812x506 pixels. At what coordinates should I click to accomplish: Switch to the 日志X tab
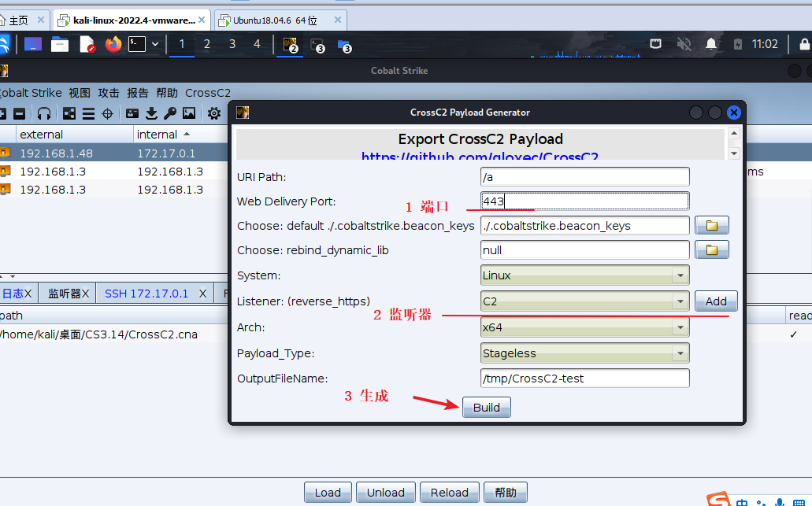pyautogui.click(x=17, y=294)
